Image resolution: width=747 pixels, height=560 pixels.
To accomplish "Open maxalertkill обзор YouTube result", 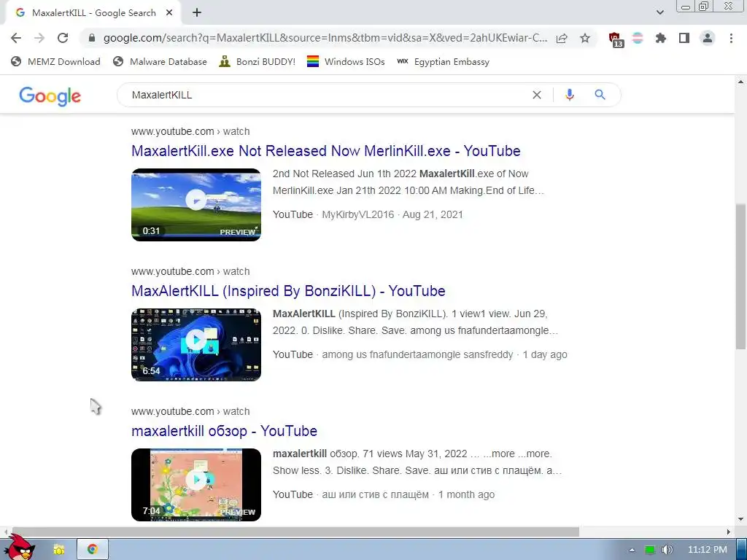I will pos(225,431).
